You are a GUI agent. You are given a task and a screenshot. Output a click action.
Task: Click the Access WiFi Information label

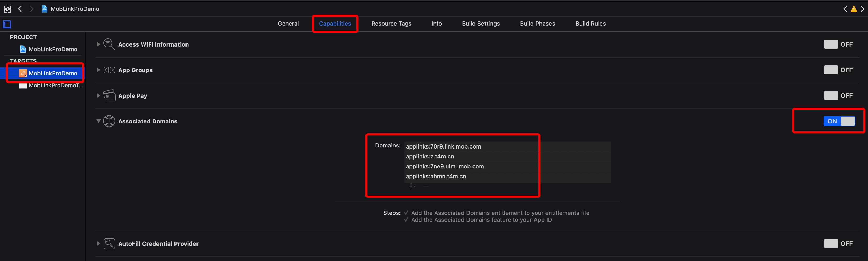coord(153,44)
